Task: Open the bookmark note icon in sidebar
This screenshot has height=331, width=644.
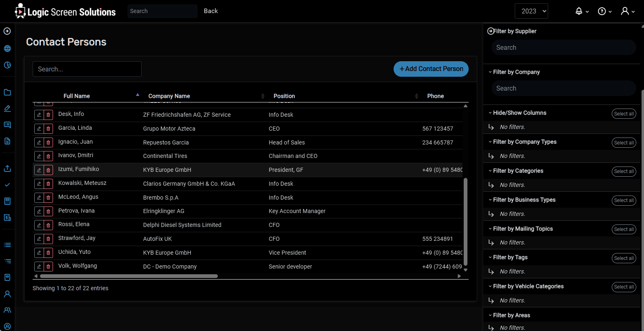Action: coord(7,278)
